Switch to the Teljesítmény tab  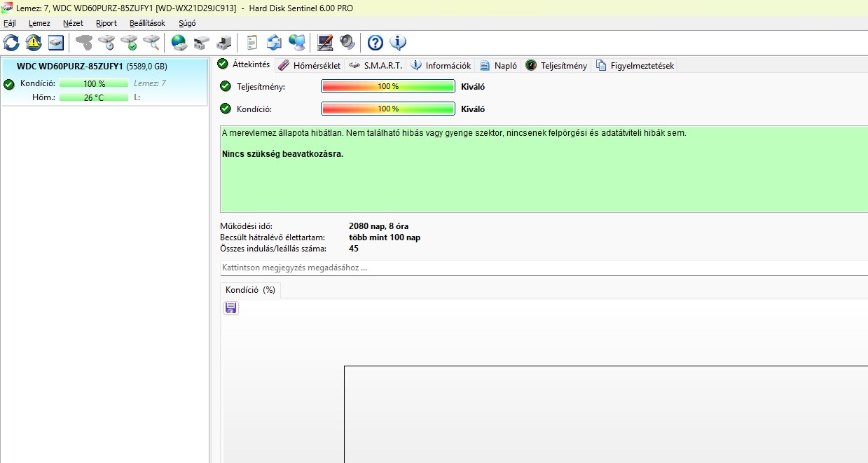click(x=556, y=65)
